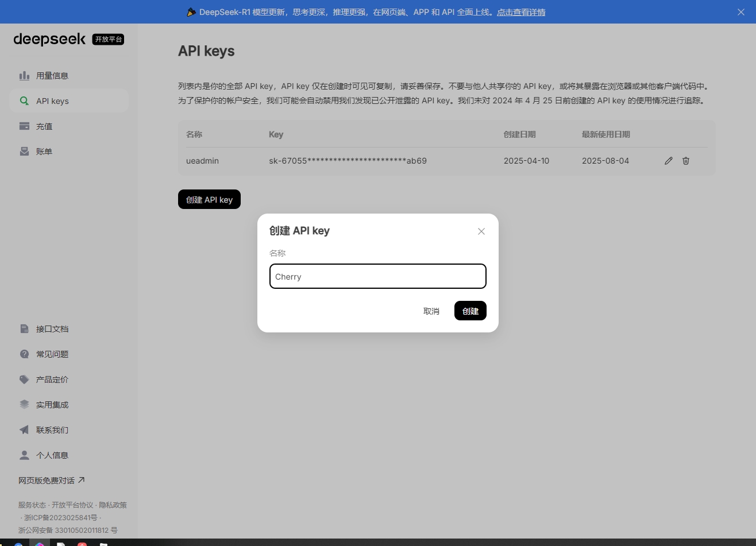Click the 创建 button in the dialog

470,311
